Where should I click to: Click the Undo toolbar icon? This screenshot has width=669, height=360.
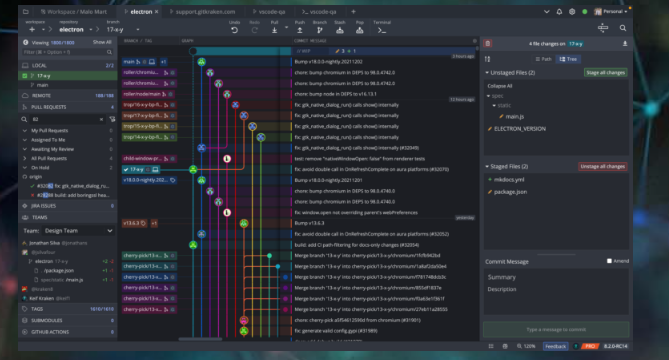coord(234,30)
